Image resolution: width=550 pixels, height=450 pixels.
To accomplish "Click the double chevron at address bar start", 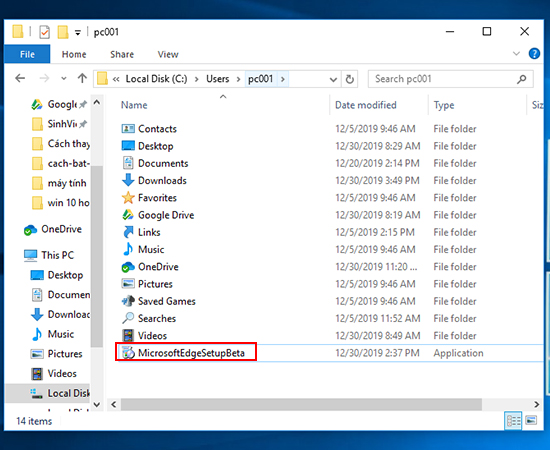I will (116, 80).
